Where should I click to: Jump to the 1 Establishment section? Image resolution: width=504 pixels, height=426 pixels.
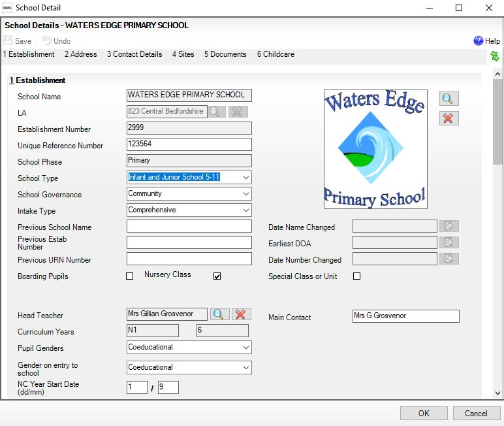point(29,54)
